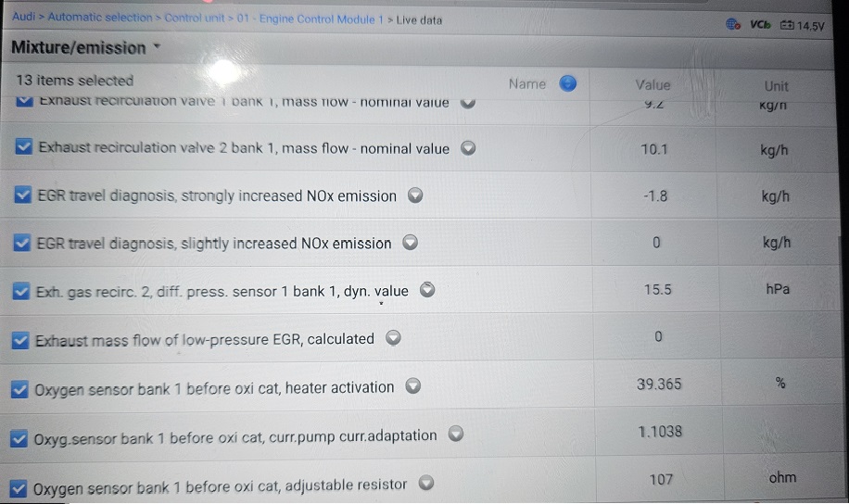The image size is (849, 504).
Task: Tap the battery voltage 14.5V indicator
Action: 802,25
